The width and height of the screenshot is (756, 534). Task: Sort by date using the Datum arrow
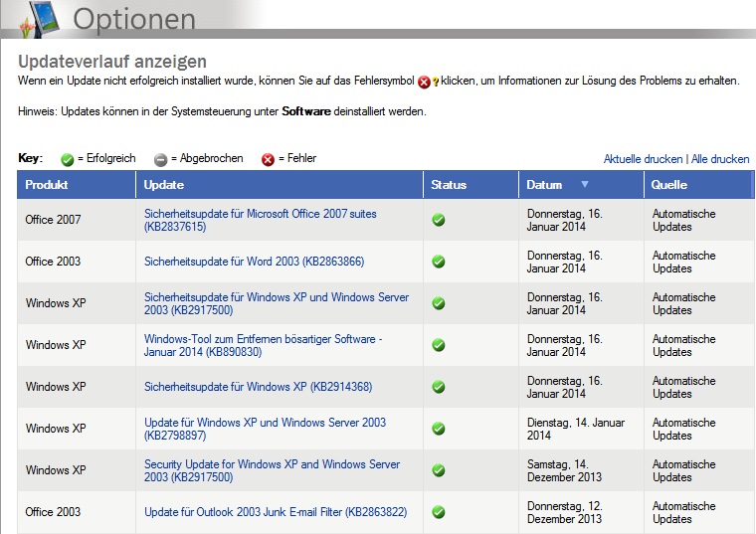click(585, 184)
